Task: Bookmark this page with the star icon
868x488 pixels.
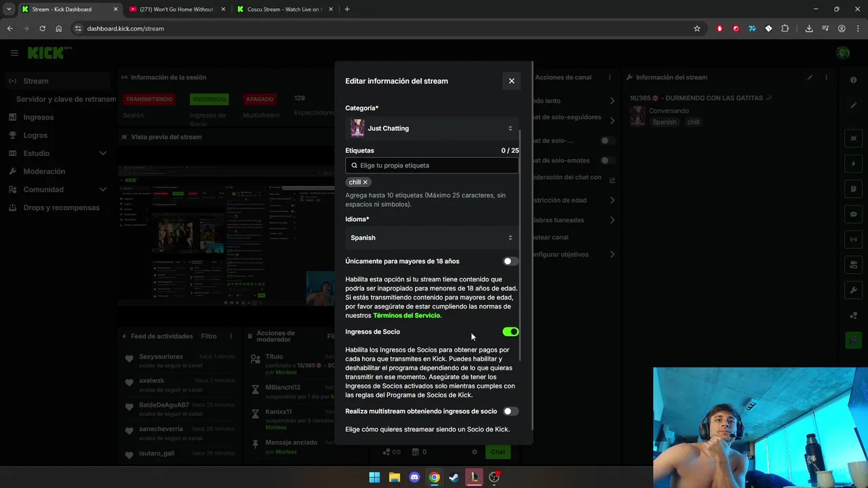Action: point(696,28)
